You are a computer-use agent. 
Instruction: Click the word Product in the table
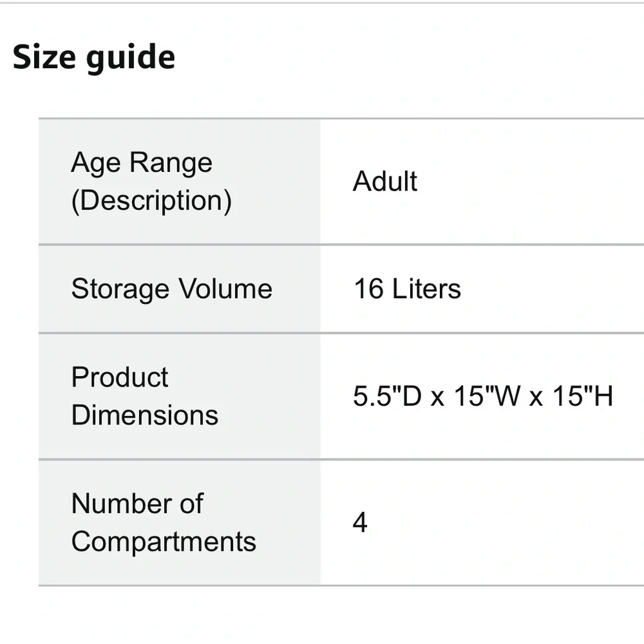120,377
